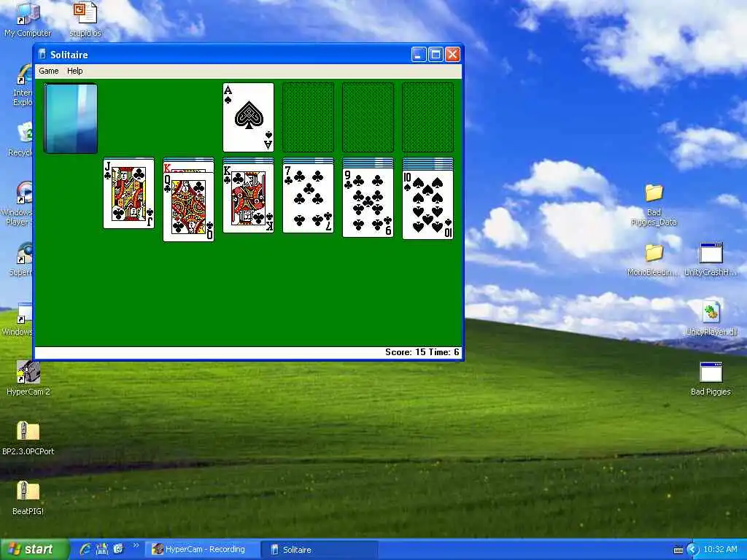This screenshot has width=747, height=560.
Task: Select the stupid os desktop file
Action: [x=85, y=20]
